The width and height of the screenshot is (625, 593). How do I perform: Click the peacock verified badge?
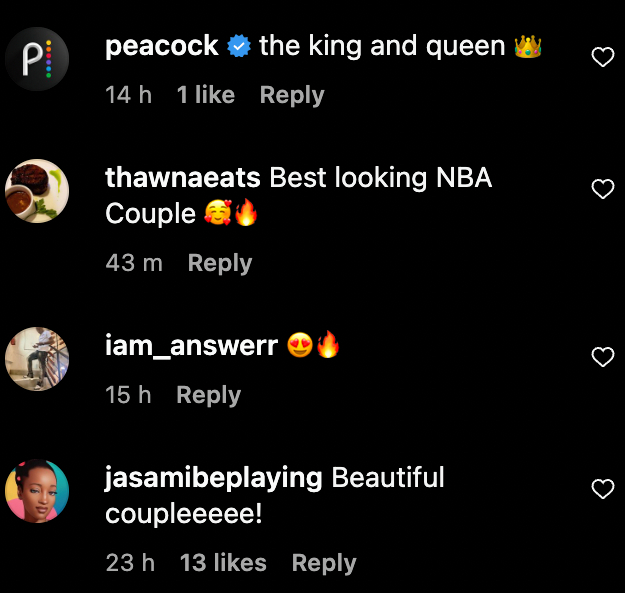[x=239, y=46]
